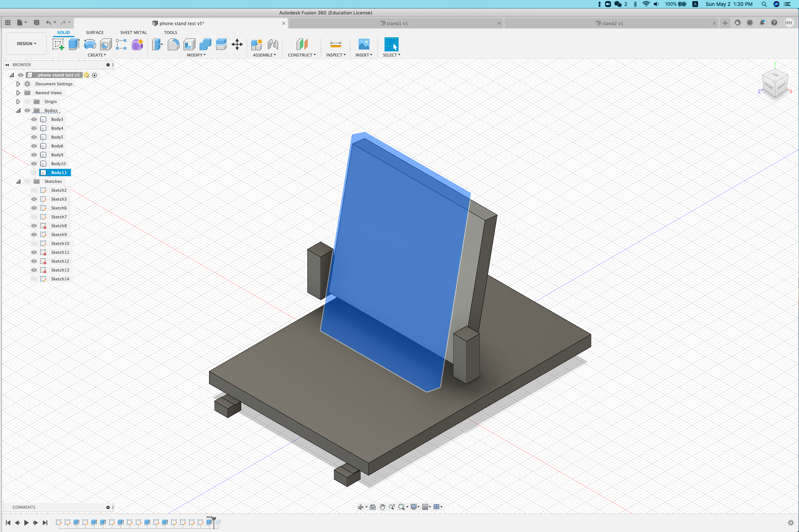Show Sketch2 by clicking its eye icon
This screenshot has height=532, width=799.
point(34,190)
